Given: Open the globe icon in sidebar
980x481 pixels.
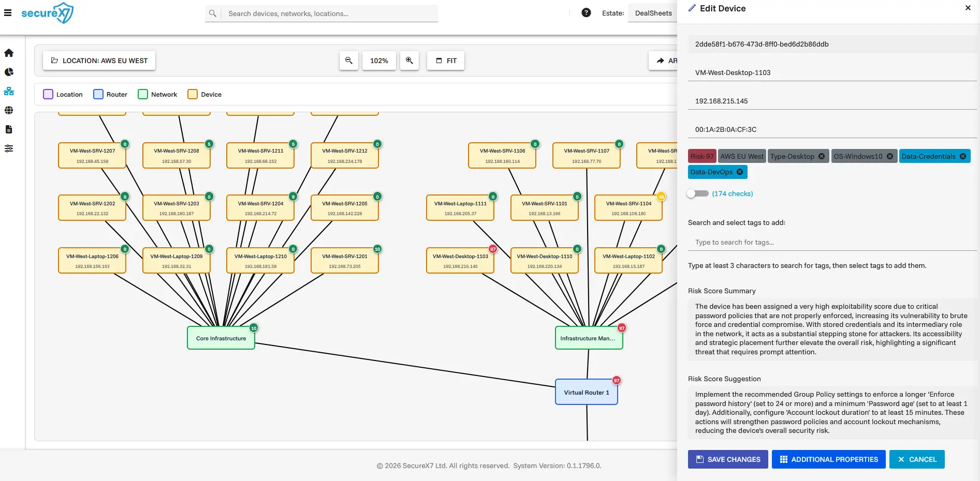Looking at the screenshot, I should pyautogui.click(x=9, y=110).
